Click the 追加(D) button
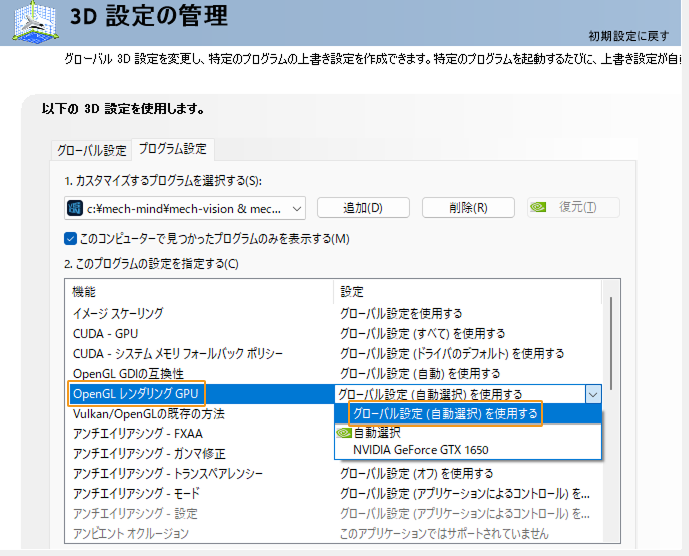The image size is (689, 556). pos(363,207)
